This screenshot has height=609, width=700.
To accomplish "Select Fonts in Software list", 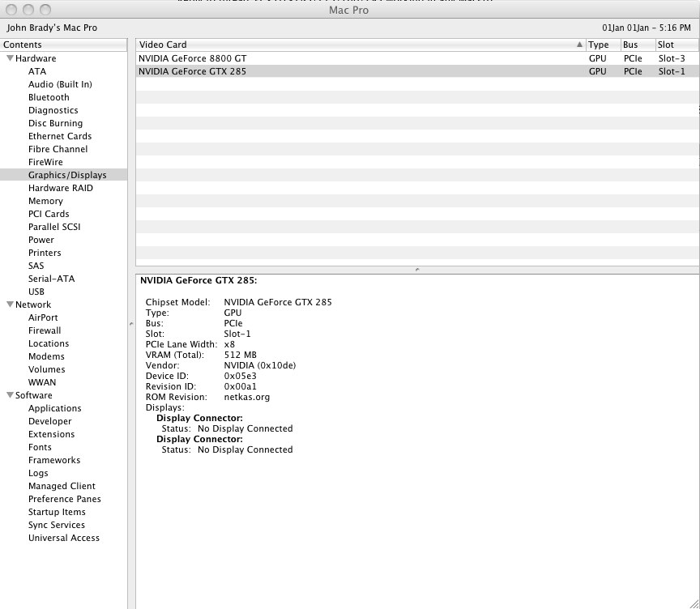I will [x=40, y=446].
